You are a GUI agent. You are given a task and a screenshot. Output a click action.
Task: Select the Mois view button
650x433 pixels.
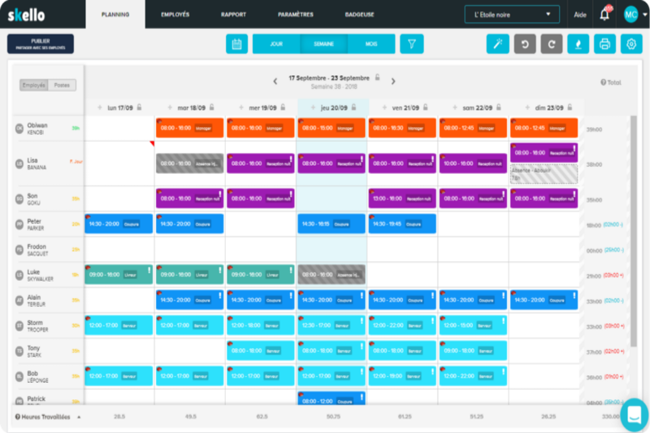(x=371, y=44)
